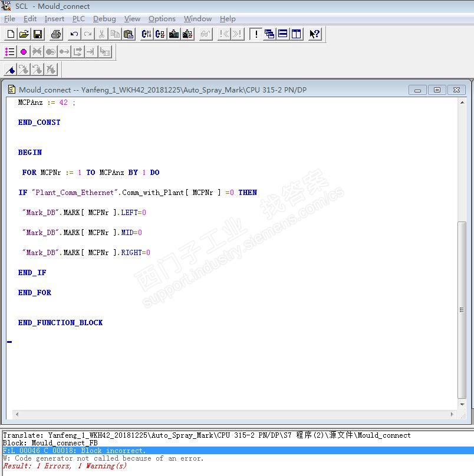Viewport: 474px width, 476px height.
Task: Compile selected blocks icon
Action: click(160, 34)
